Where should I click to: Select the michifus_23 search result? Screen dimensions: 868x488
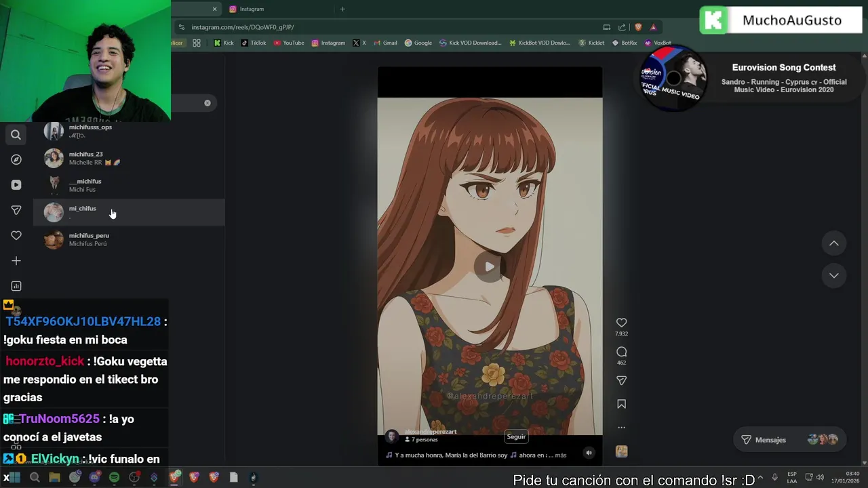129,158
